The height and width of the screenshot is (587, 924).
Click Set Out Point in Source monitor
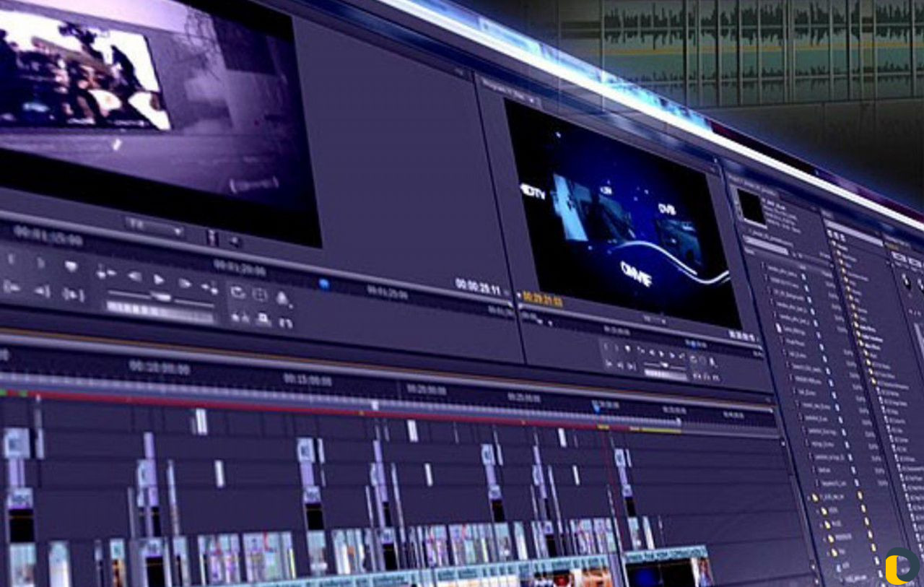[x=40, y=262]
